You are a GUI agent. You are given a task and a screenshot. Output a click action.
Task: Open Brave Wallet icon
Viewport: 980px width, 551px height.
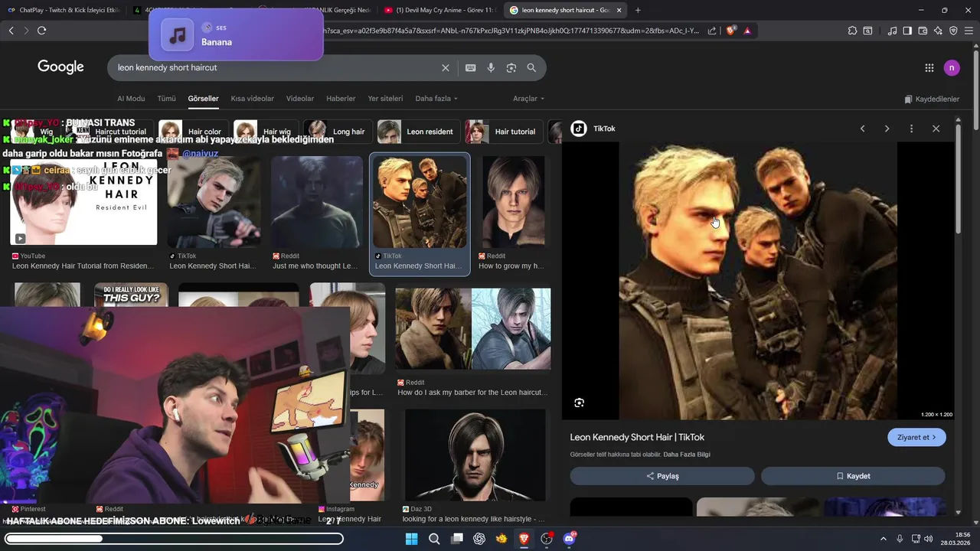pyautogui.click(x=923, y=31)
